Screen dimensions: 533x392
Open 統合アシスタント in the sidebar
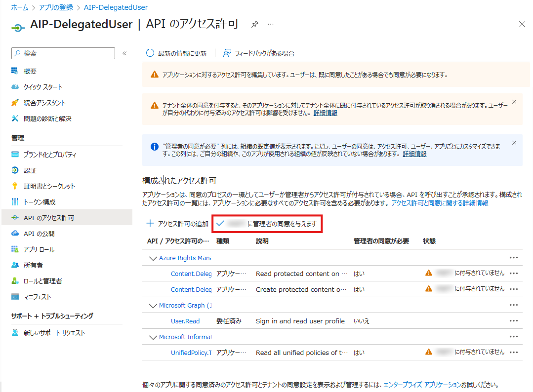pyautogui.click(x=44, y=103)
